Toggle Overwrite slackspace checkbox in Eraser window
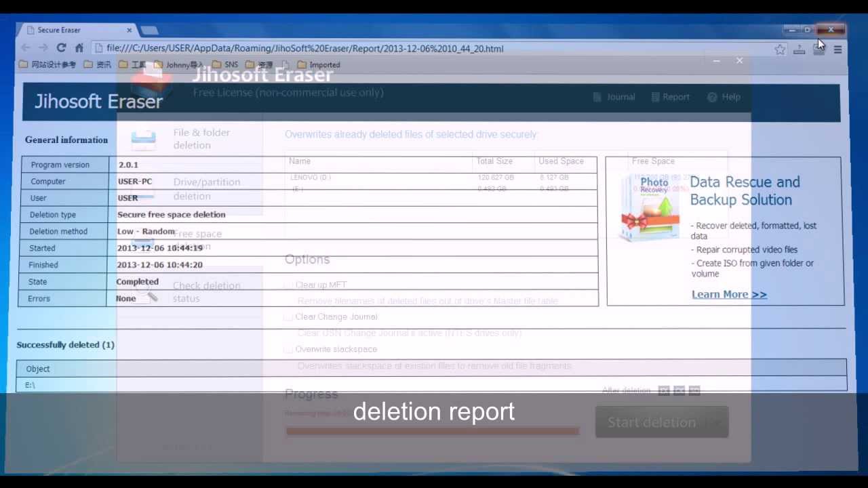Screen dimensions: 868x488 [x=288, y=349]
